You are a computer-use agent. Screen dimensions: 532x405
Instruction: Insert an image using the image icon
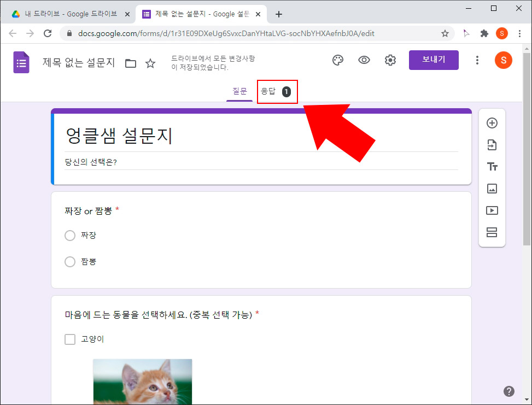pos(492,189)
